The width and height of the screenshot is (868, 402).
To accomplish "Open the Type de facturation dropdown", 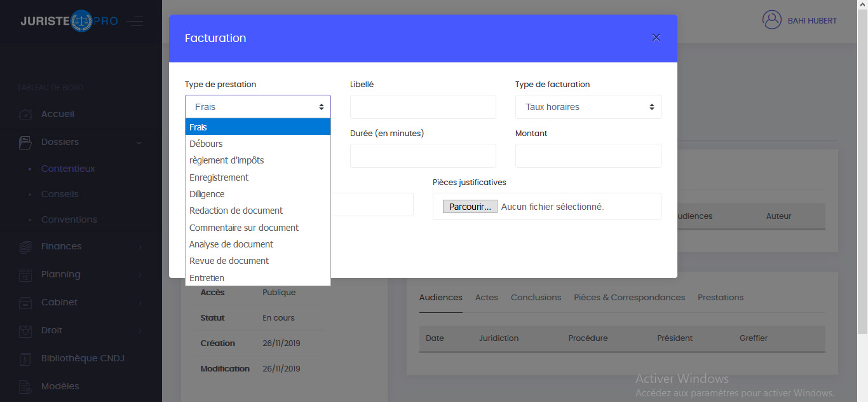I will coord(588,107).
